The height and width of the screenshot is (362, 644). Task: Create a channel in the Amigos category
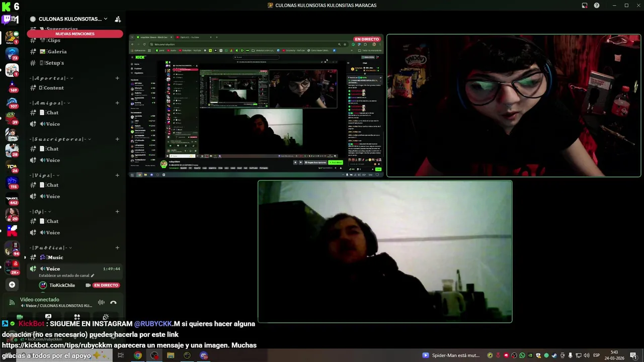[x=117, y=103]
